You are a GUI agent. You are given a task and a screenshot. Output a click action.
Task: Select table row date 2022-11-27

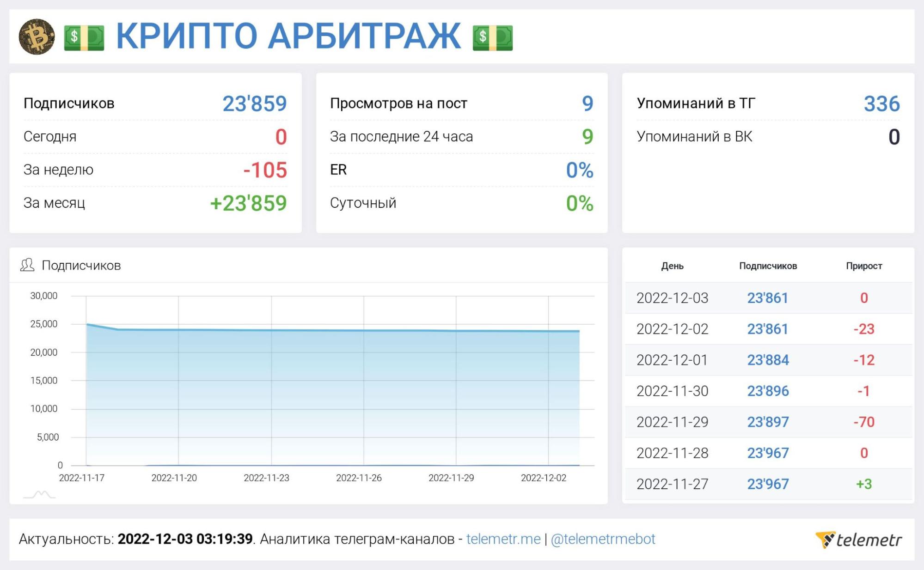(673, 484)
